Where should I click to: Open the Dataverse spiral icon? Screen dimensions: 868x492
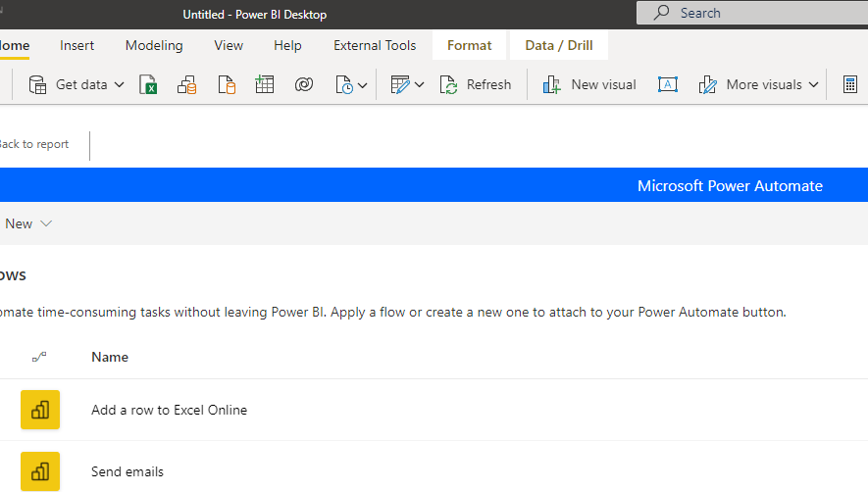(x=304, y=84)
